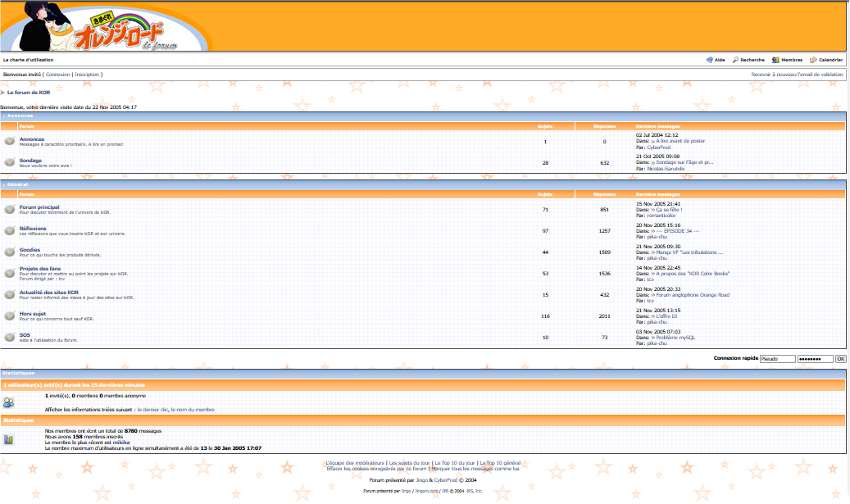
Task: Open the Annonces forum link
Action: coord(32,139)
